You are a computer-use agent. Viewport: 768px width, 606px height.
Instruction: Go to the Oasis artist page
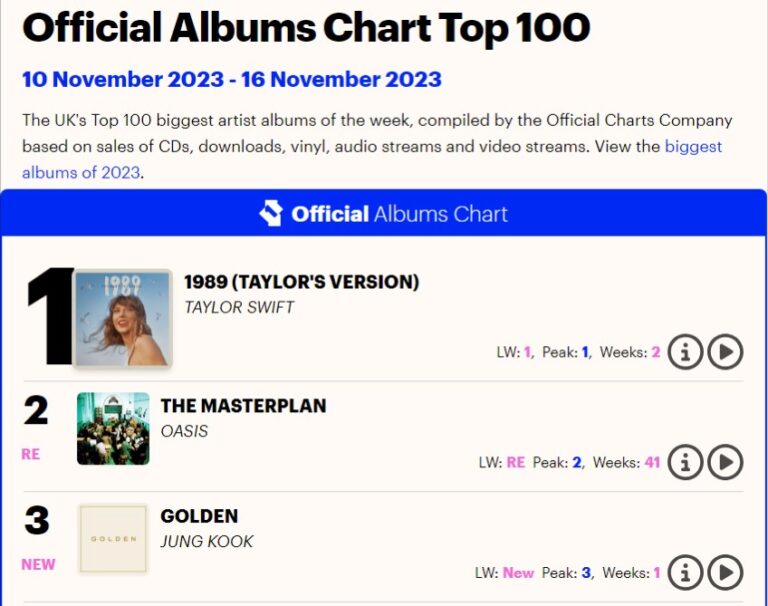point(184,431)
